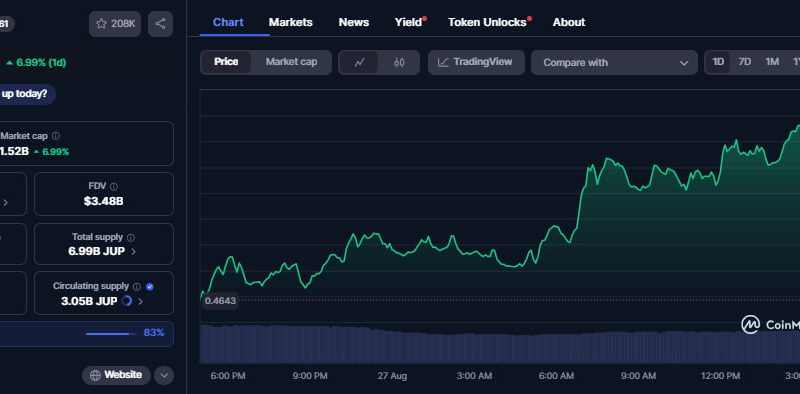Image resolution: width=800 pixels, height=394 pixels.
Task: Select the 7D time range
Action: coord(744,62)
